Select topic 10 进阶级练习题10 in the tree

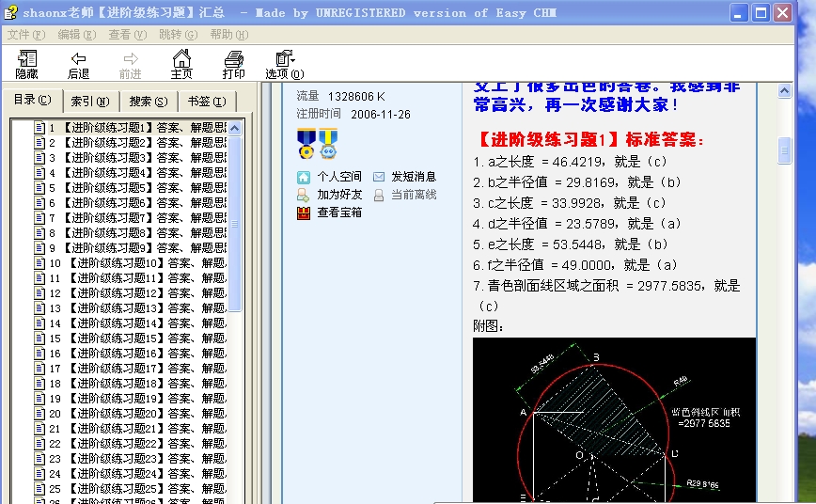pyautogui.click(x=137, y=263)
